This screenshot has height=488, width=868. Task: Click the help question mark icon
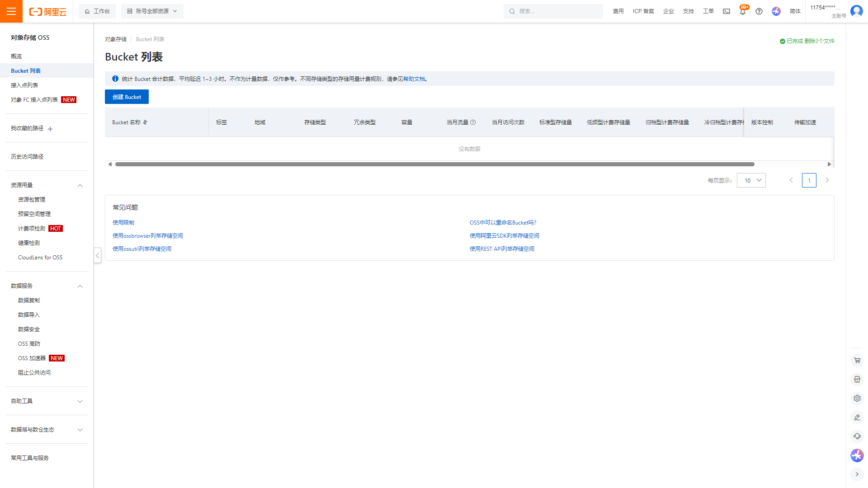point(759,11)
